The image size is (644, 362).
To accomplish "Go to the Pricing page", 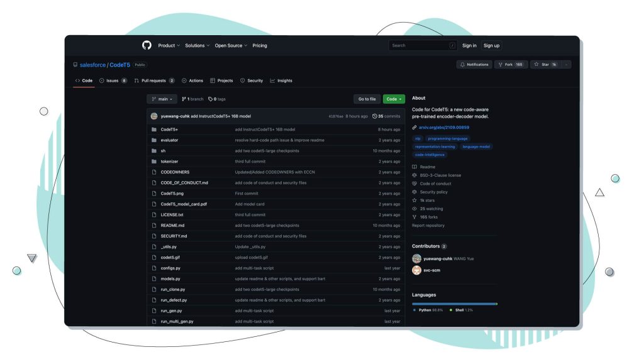I will [x=260, y=45].
